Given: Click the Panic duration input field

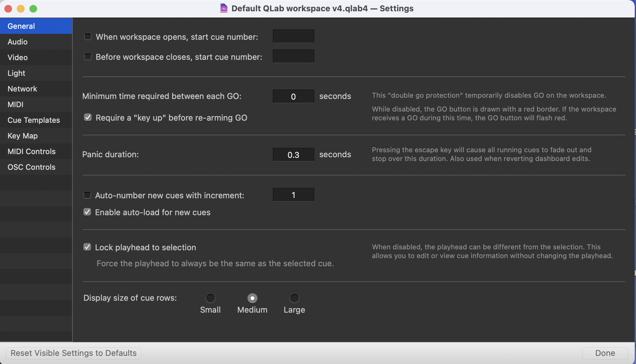Looking at the screenshot, I should [x=293, y=154].
